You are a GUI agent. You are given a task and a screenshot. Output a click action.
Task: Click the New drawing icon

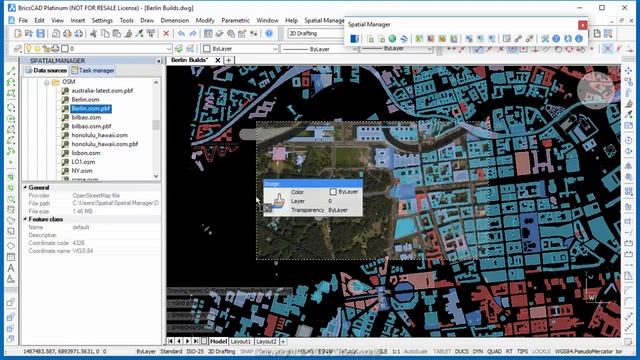click(18, 33)
